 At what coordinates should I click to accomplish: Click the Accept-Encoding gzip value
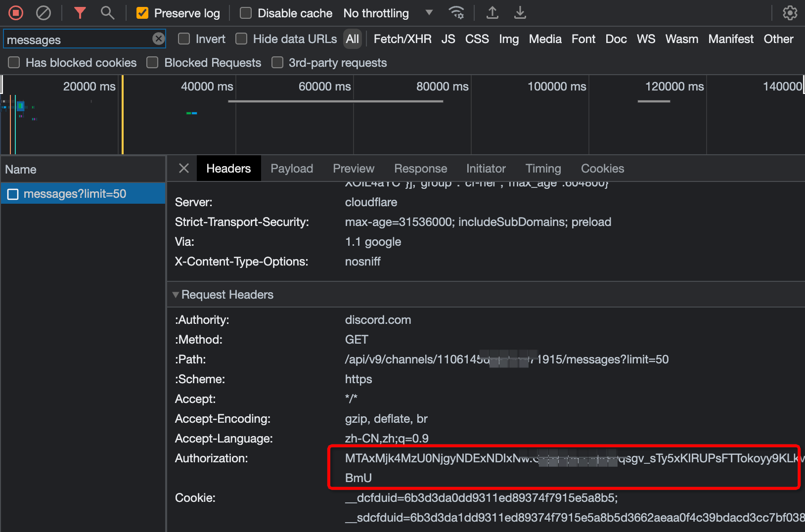tap(386, 419)
